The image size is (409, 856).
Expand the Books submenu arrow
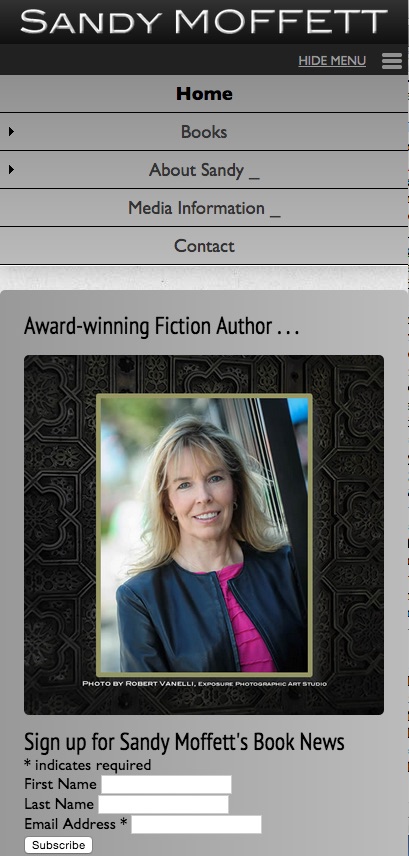coord(11,131)
